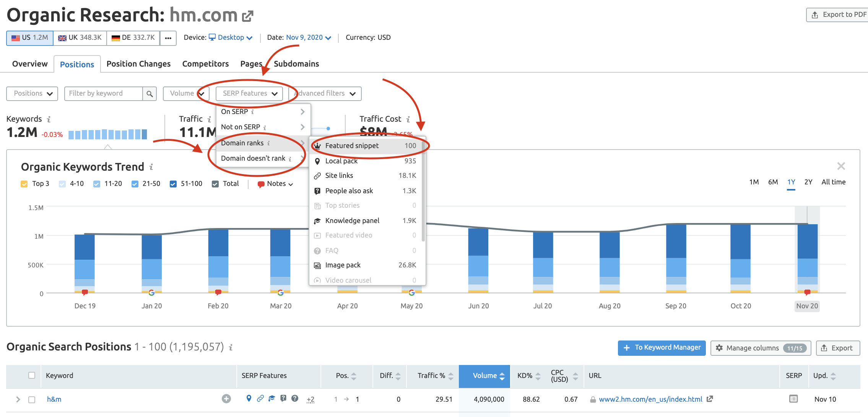Expand the Notes dropdown in chart legend
Screen dimensions: 868x417
[275, 184]
